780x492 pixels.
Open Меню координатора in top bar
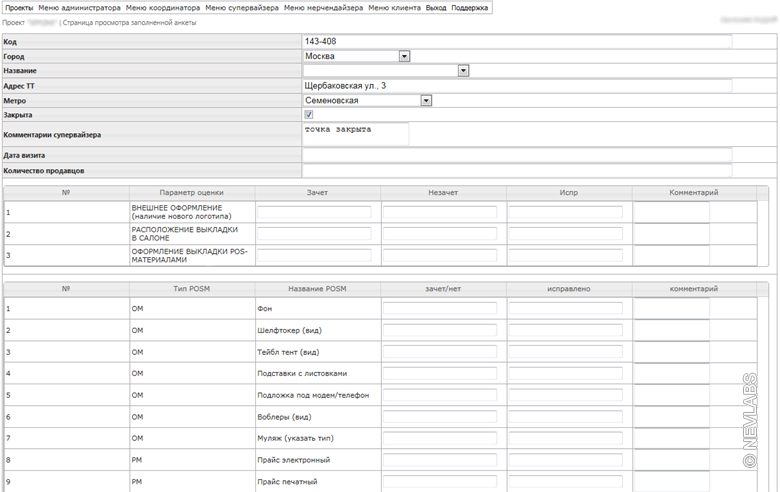pos(162,7)
